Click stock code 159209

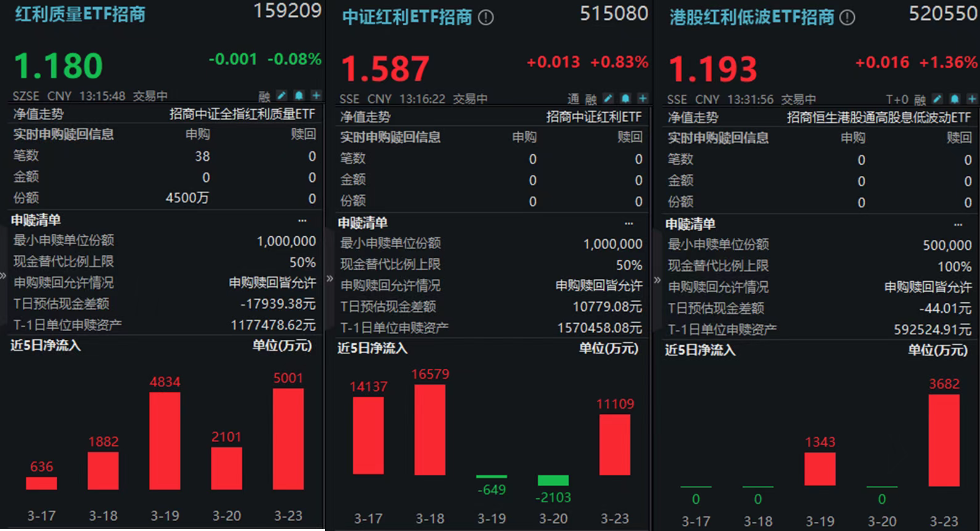click(x=287, y=10)
